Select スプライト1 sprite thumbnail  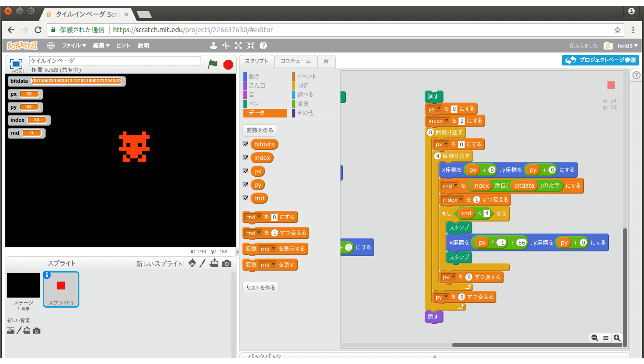pyautogui.click(x=61, y=289)
